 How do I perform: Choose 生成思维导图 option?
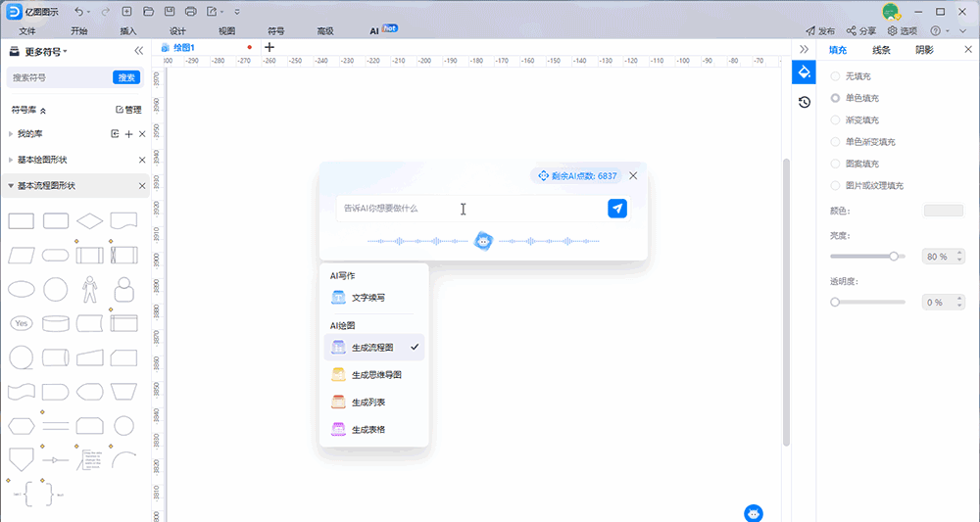tap(376, 374)
